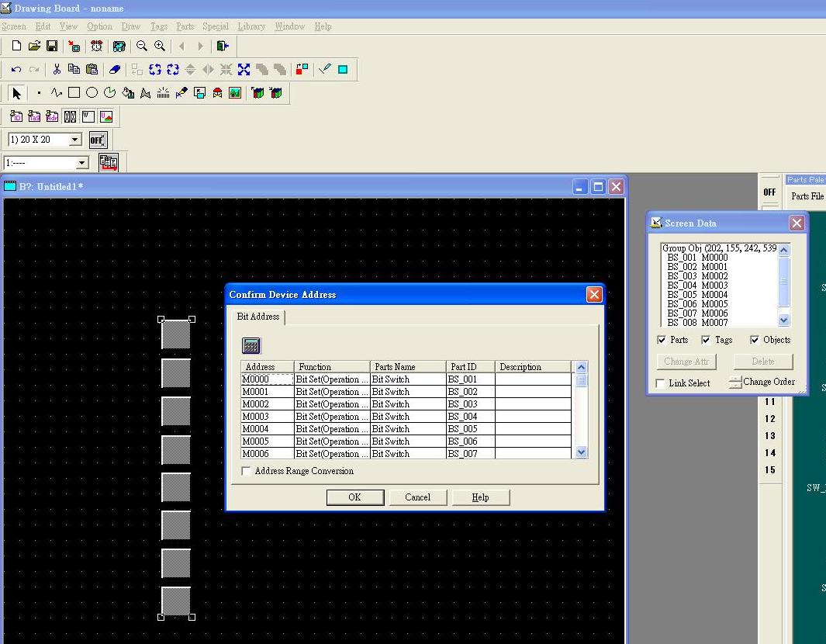The image size is (826, 644).
Task: Click Cancel in Confirm Device Address dialog
Action: [417, 497]
